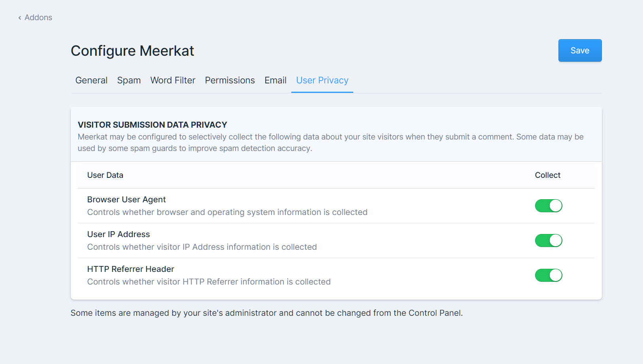The height and width of the screenshot is (364, 643).
Task: Go back to Addons
Action: point(35,17)
